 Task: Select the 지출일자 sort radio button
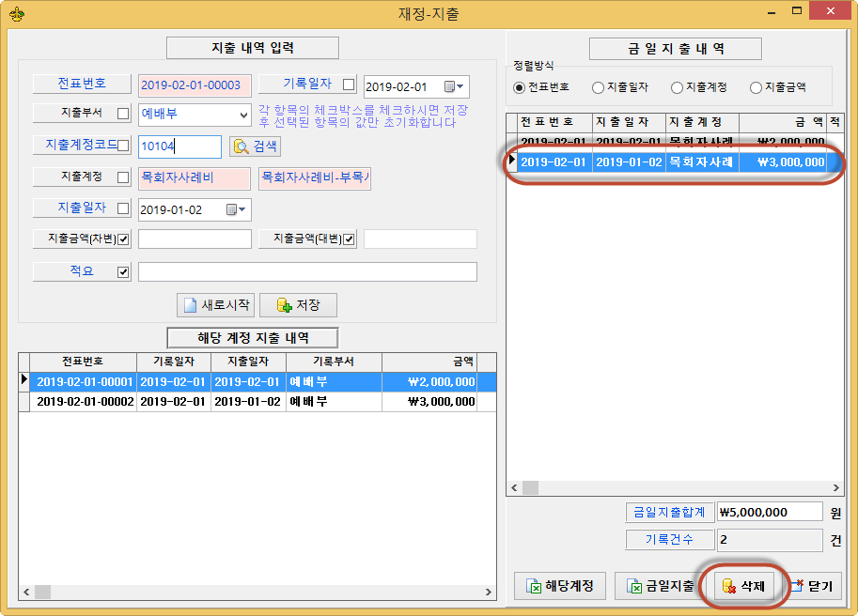click(598, 87)
